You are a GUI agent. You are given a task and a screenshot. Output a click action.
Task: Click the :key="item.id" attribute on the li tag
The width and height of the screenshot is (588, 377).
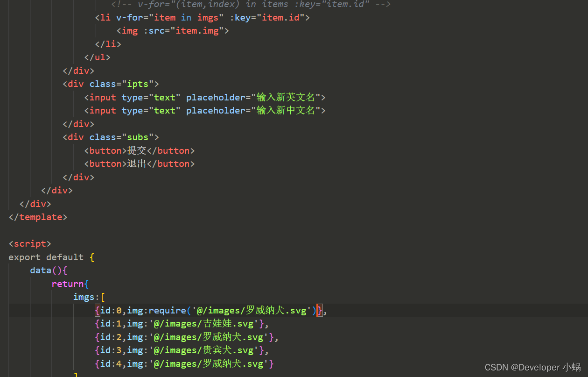pyautogui.click(x=267, y=18)
